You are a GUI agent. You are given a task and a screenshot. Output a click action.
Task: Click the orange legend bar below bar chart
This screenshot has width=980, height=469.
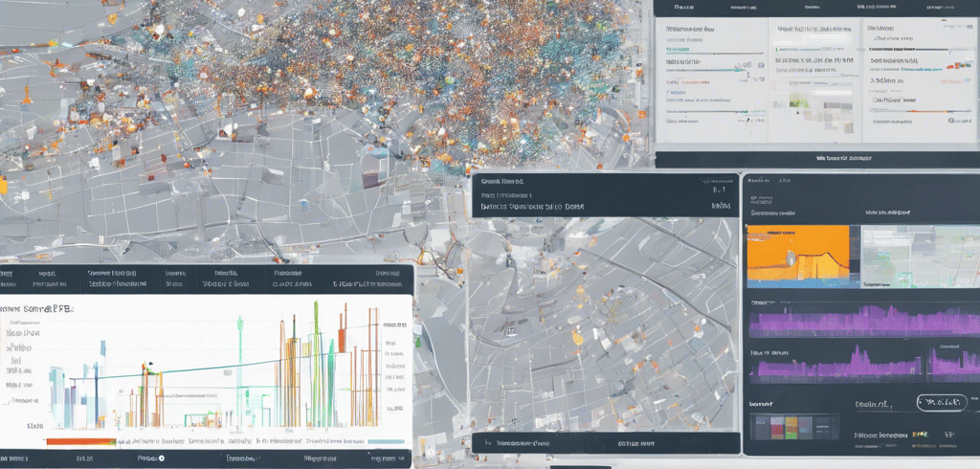[x=81, y=441]
